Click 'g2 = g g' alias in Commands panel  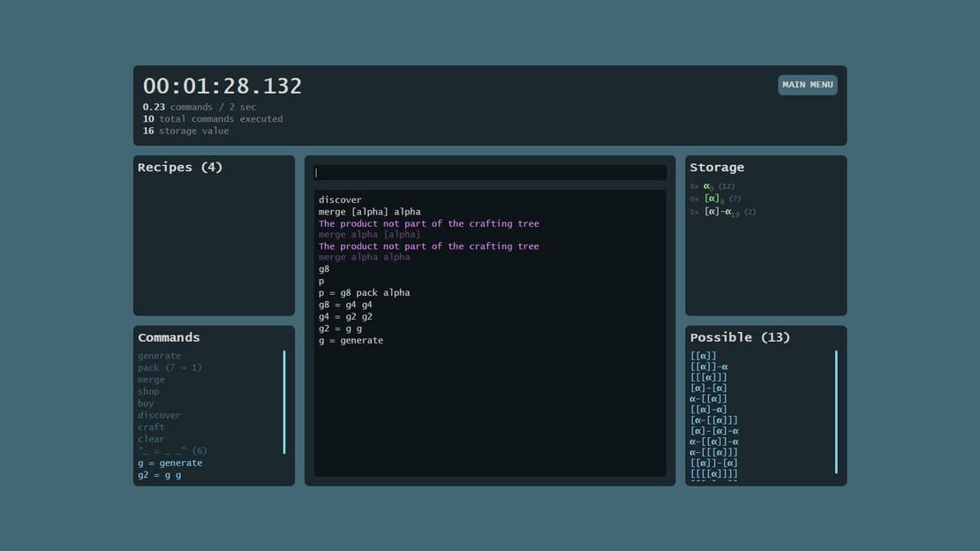(x=160, y=475)
